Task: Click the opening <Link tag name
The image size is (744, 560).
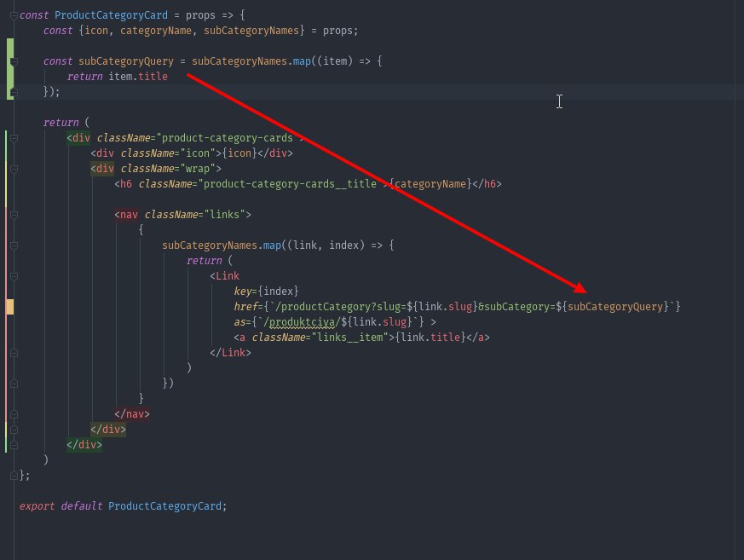Action: [228, 275]
